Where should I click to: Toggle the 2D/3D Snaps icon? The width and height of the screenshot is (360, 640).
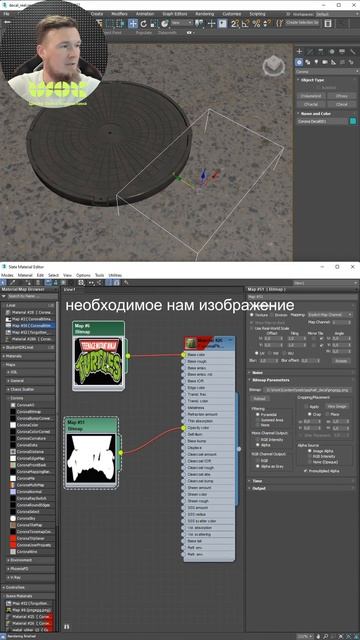235,24
